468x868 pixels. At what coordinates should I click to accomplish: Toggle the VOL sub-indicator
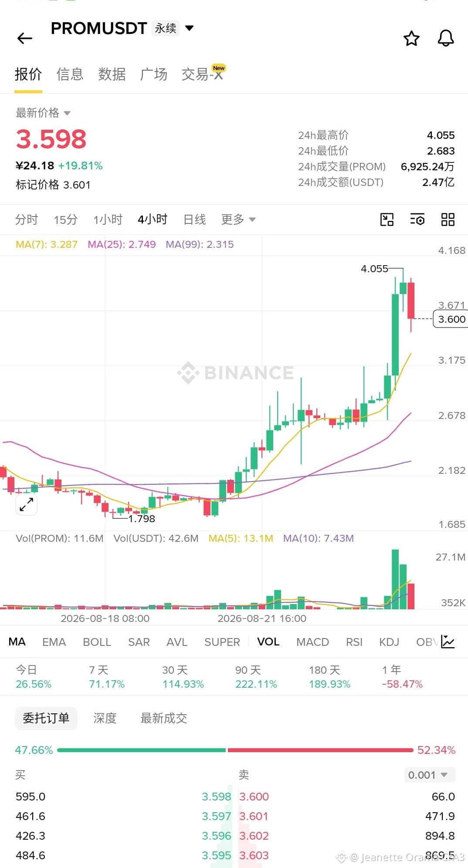click(x=268, y=642)
